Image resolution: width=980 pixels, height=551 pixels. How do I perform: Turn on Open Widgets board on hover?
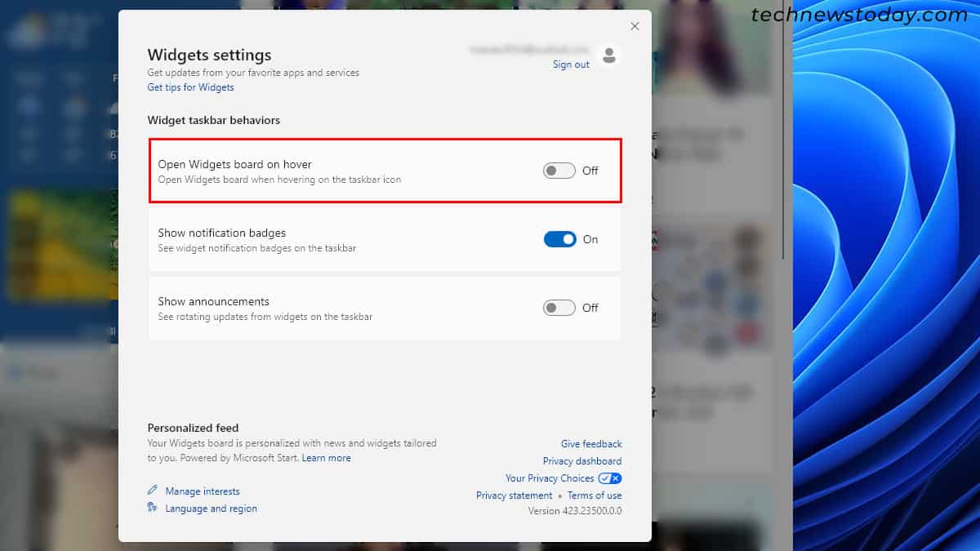coord(559,171)
